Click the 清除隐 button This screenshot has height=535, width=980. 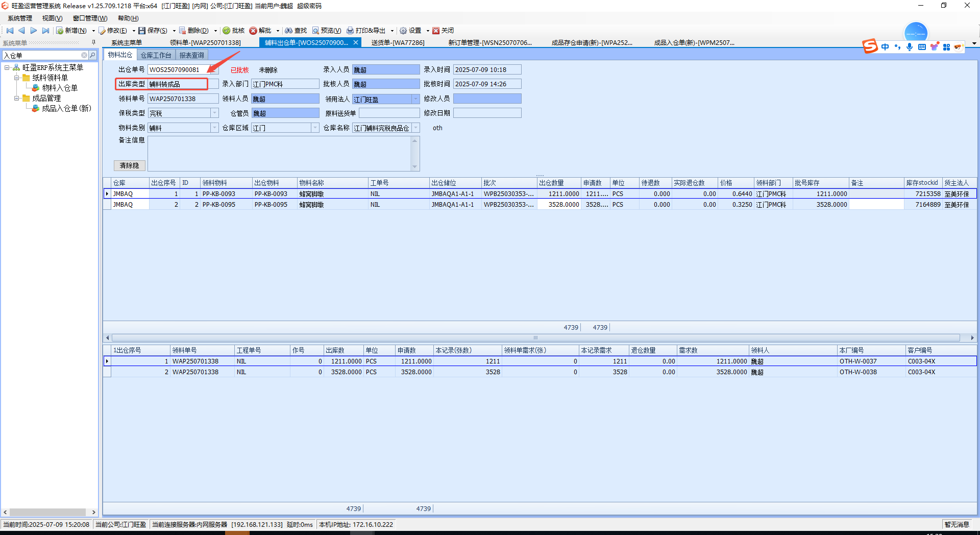click(x=130, y=165)
